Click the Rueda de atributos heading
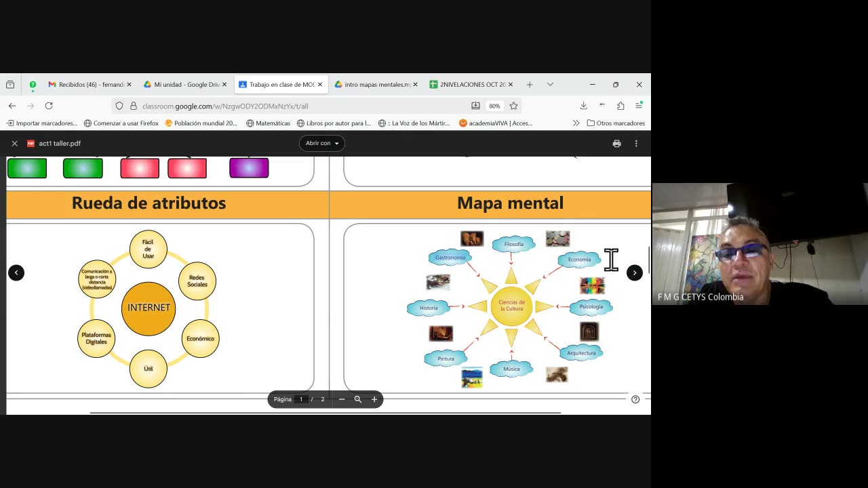 (149, 203)
